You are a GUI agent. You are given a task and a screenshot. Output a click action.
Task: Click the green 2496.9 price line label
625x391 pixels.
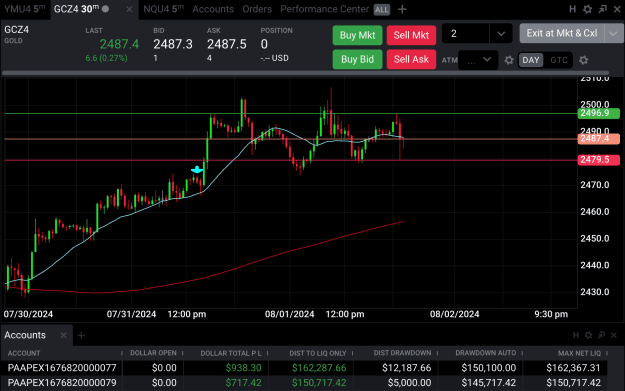[598, 113]
